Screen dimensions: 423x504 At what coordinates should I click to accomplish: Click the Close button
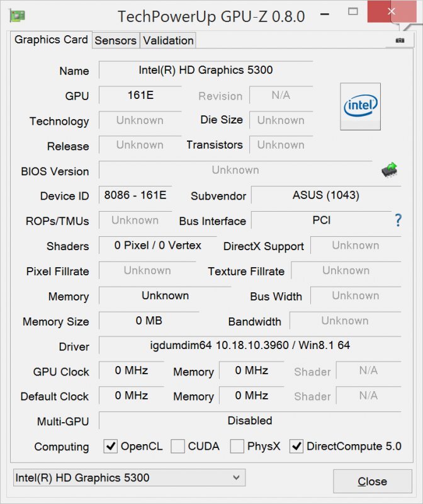tap(373, 481)
